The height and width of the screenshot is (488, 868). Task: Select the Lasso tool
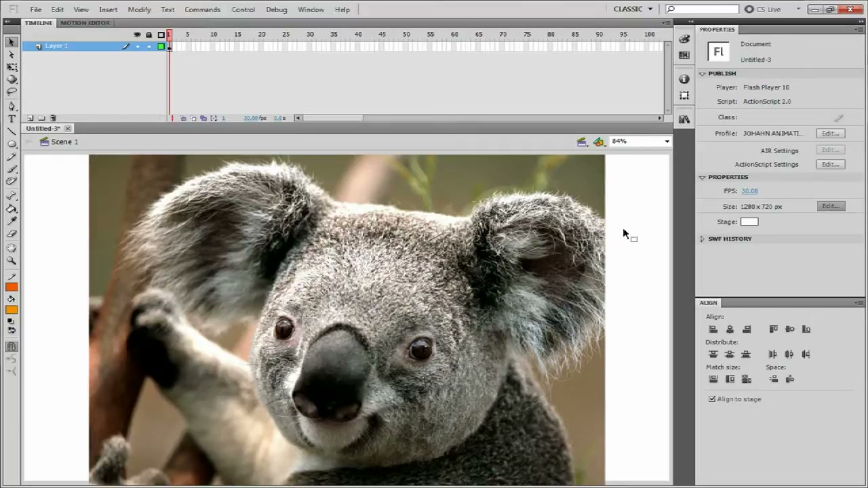click(12, 91)
